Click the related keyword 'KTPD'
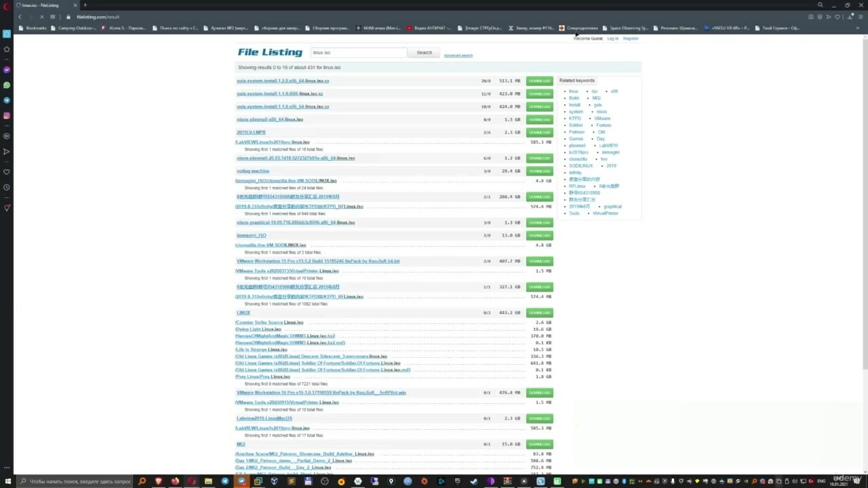The height and width of the screenshot is (488, 868). [x=575, y=118]
